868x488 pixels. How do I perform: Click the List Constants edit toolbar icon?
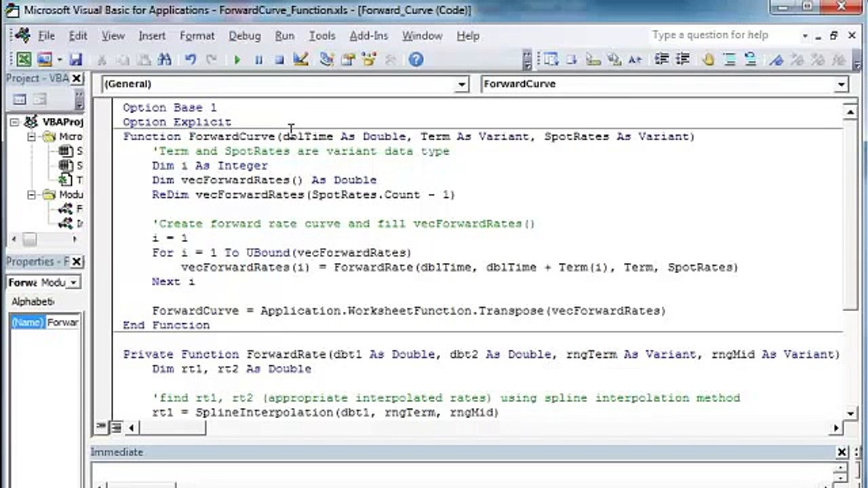571,60
